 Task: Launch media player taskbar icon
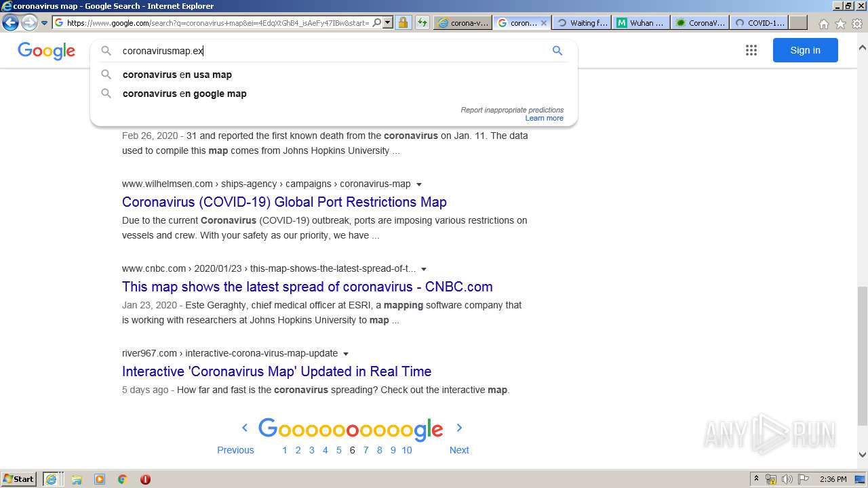100,479
